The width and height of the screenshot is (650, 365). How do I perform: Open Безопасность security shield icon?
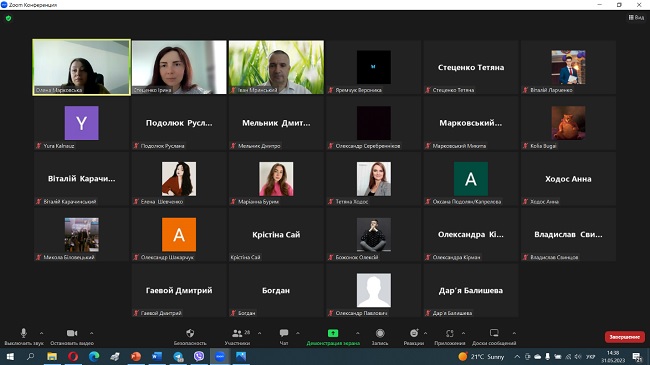pos(190,333)
